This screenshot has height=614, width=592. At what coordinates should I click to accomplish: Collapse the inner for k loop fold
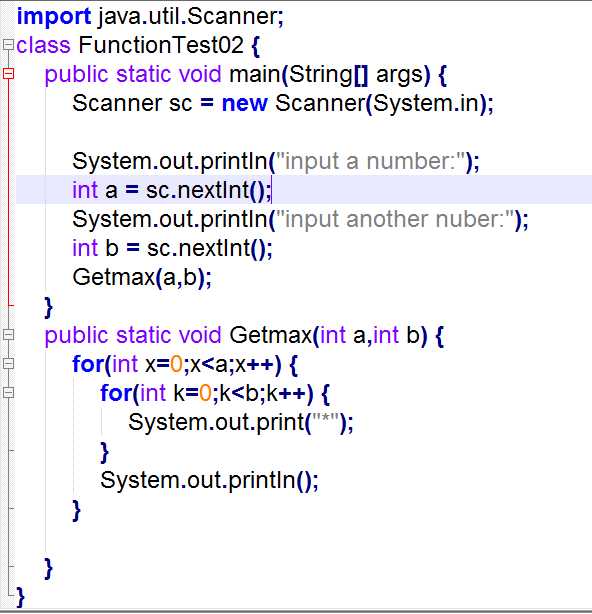click(x=8, y=393)
